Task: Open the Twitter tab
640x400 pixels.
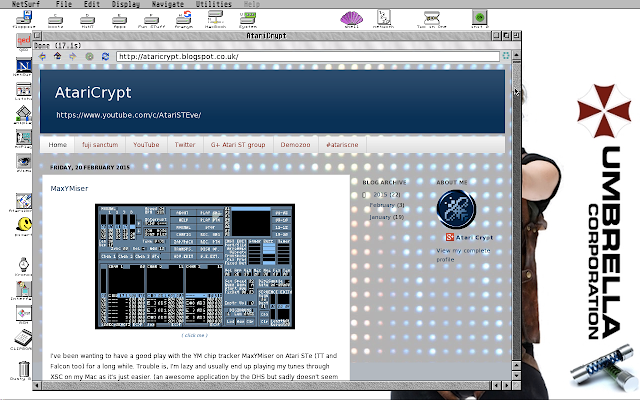Action: point(185,144)
